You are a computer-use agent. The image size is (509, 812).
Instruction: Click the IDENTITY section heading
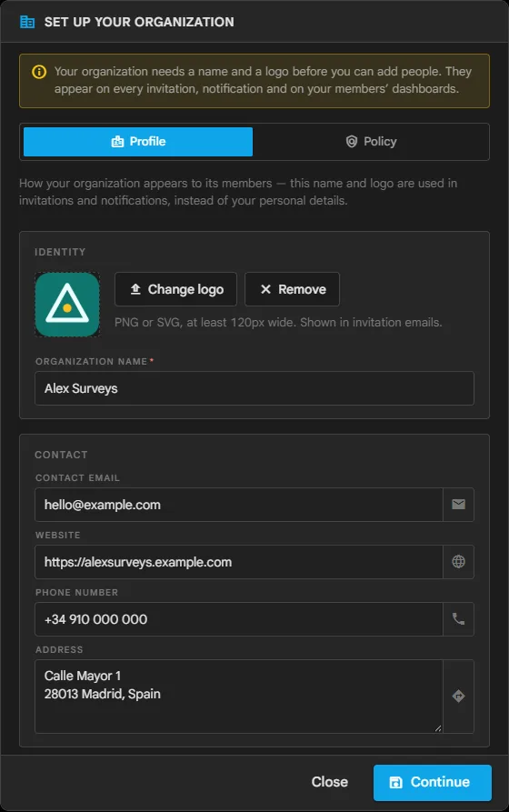pyautogui.click(x=60, y=252)
